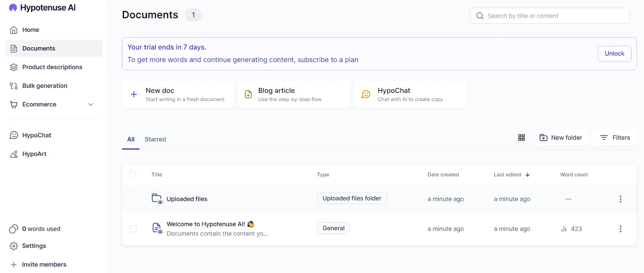Click the Type column header

[323, 175]
